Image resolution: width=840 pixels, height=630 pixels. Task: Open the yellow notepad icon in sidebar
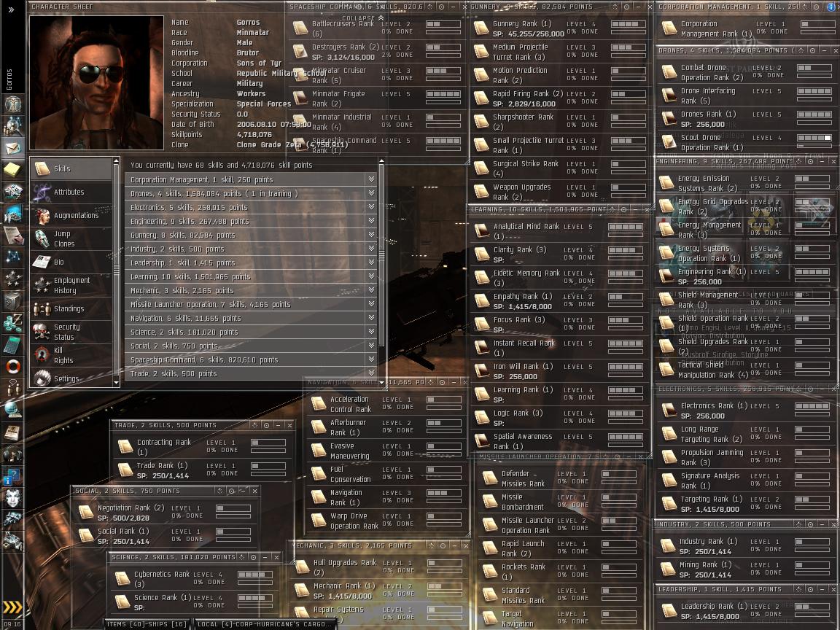12,169
